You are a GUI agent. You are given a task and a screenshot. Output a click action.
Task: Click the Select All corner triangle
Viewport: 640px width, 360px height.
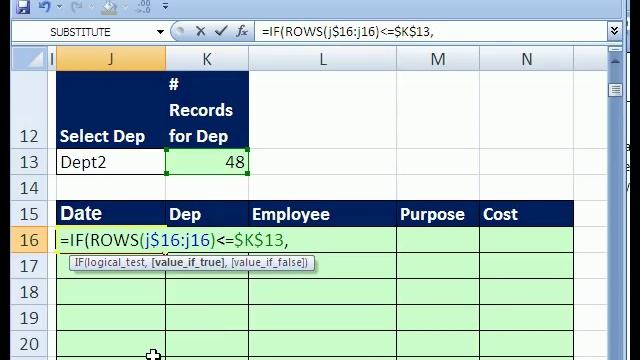click(x=30, y=59)
